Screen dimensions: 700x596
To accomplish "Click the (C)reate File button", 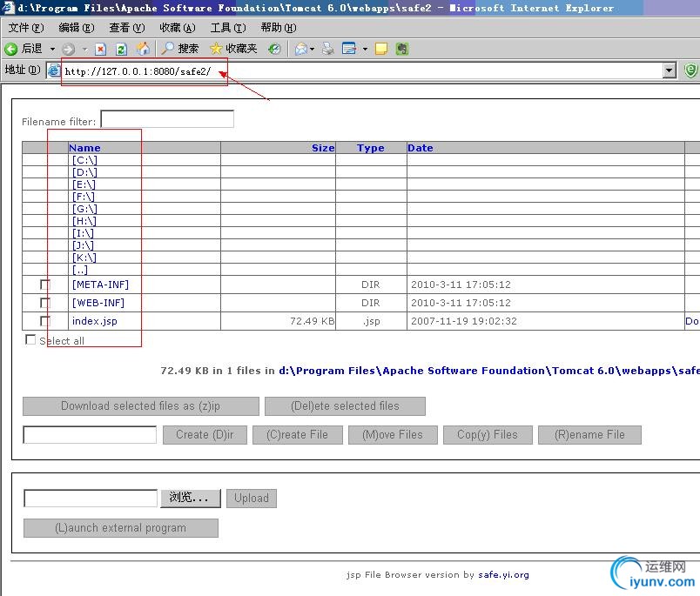I will (297, 434).
